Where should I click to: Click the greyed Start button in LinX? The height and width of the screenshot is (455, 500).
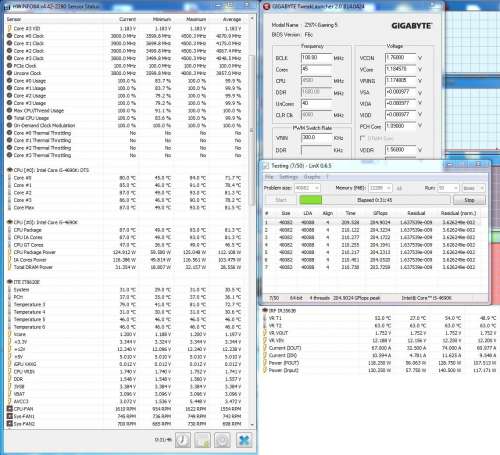[x=281, y=200]
